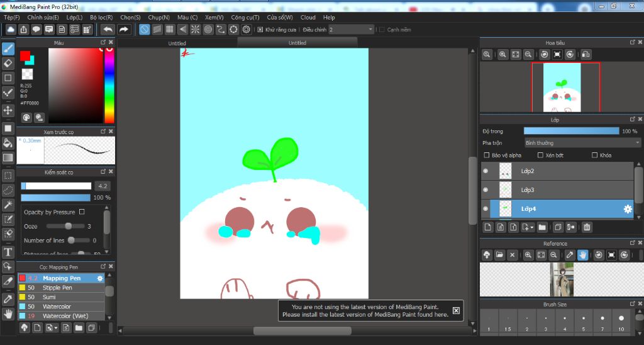Enable Cạnh mềm checkbox
This screenshot has width=644, height=345.
[x=382, y=30]
